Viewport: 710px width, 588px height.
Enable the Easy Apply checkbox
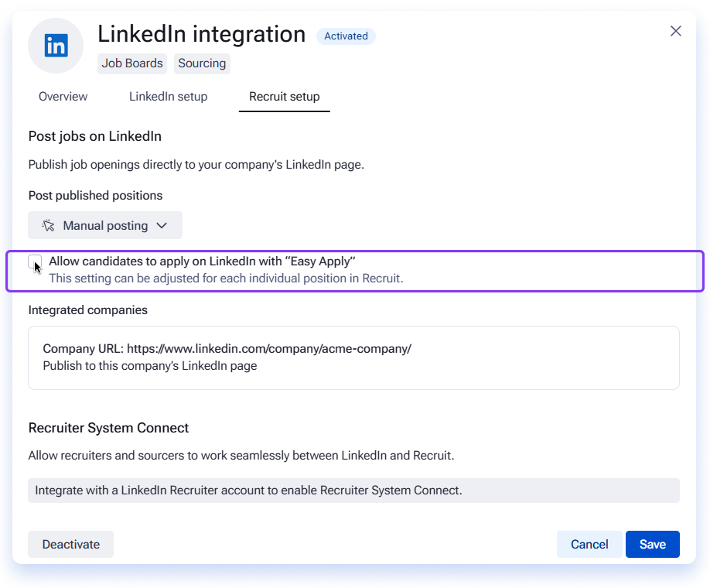(x=35, y=262)
